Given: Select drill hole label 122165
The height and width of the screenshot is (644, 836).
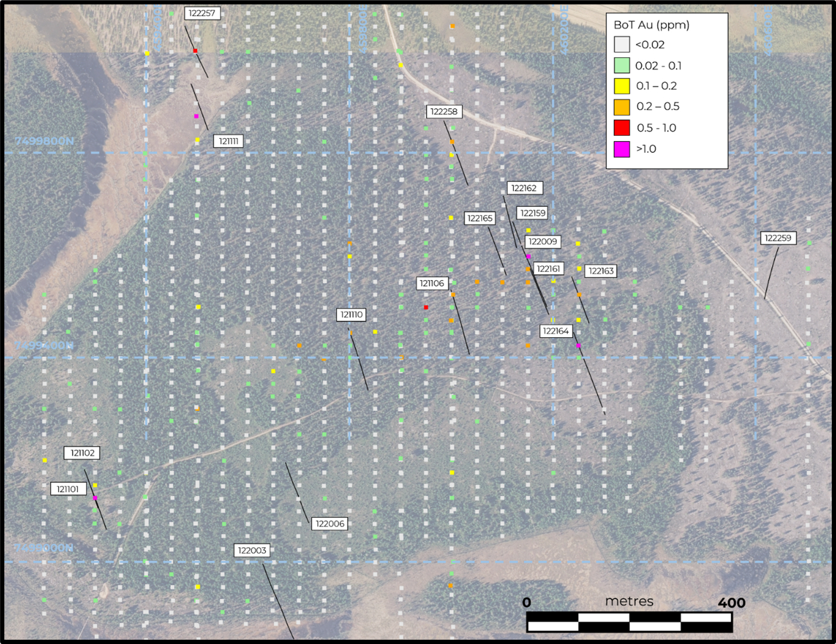Looking at the screenshot, I should coord(479,218).
